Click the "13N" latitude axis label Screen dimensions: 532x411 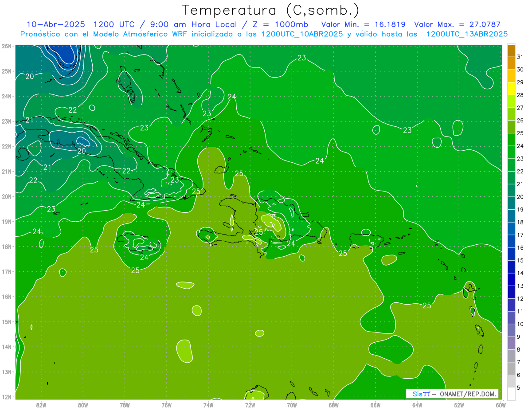[x=7, y=372]
